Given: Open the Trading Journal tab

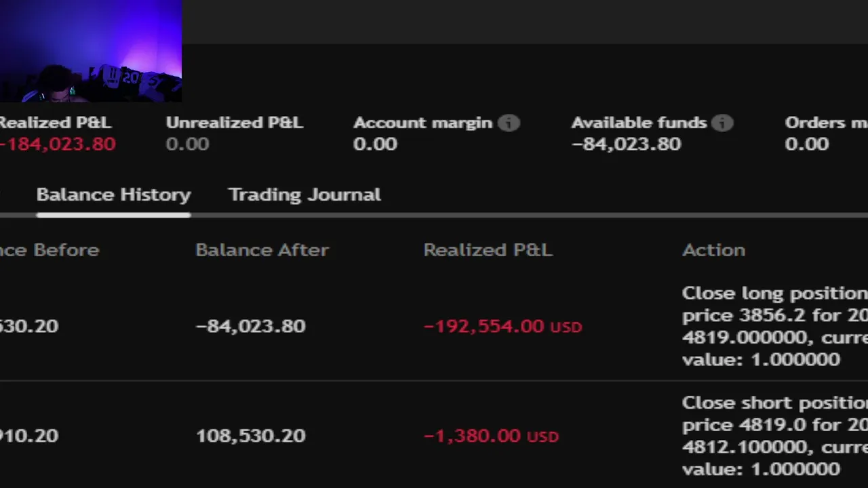Looking at the screenshot, I should 304,195.
